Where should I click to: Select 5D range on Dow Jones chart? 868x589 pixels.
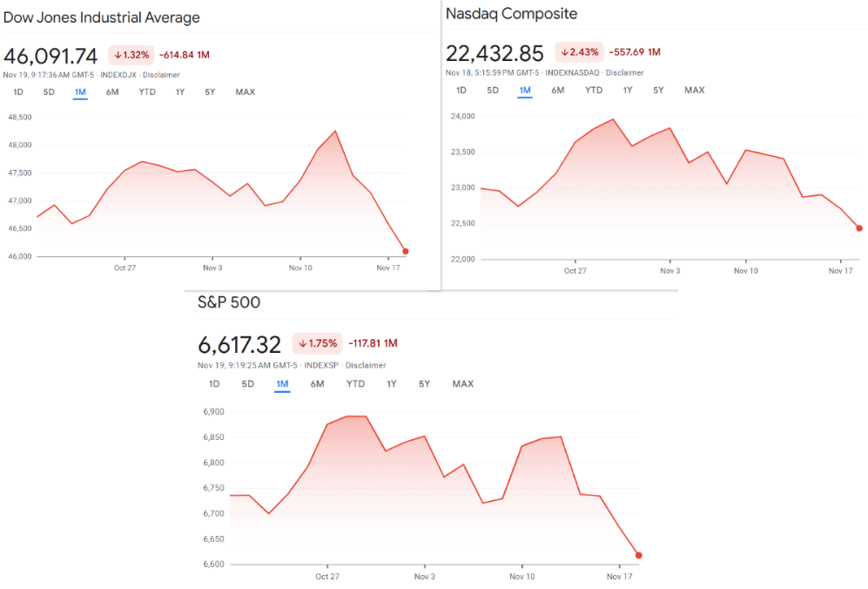(x=50, y=92)
